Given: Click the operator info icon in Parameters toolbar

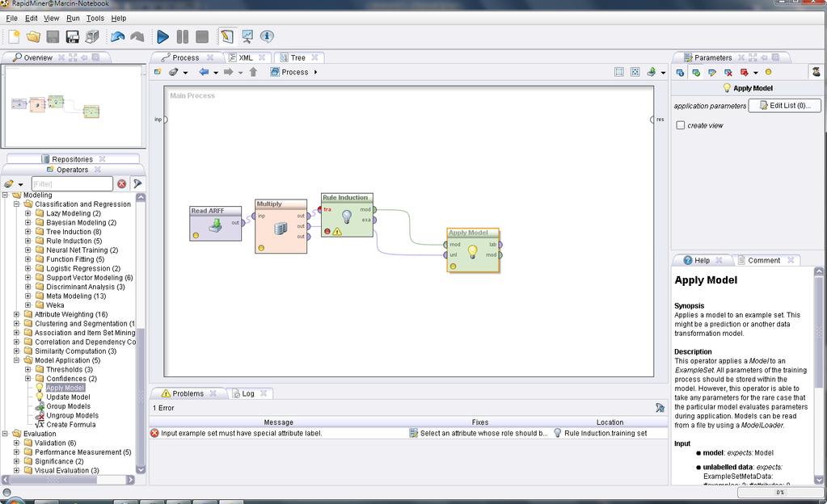Looking at the screenshot, I should coord(680,72).
